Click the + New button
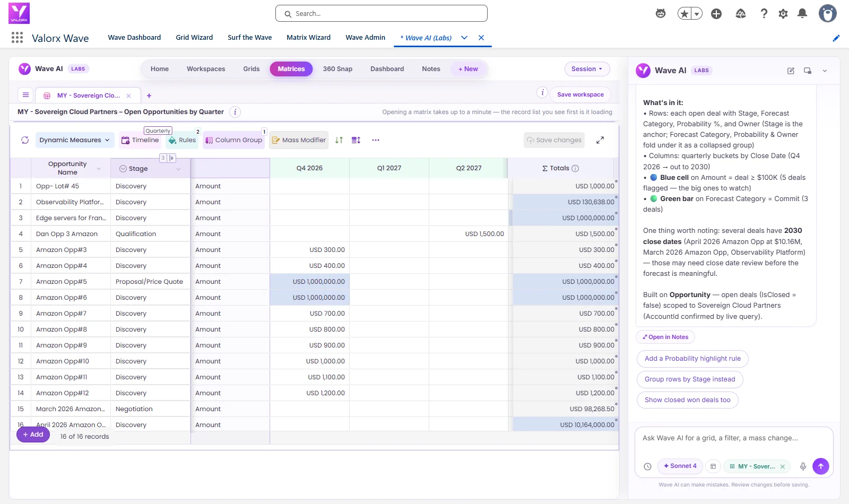This screenshot has height=504, width=849. click(x=468, y=69)
